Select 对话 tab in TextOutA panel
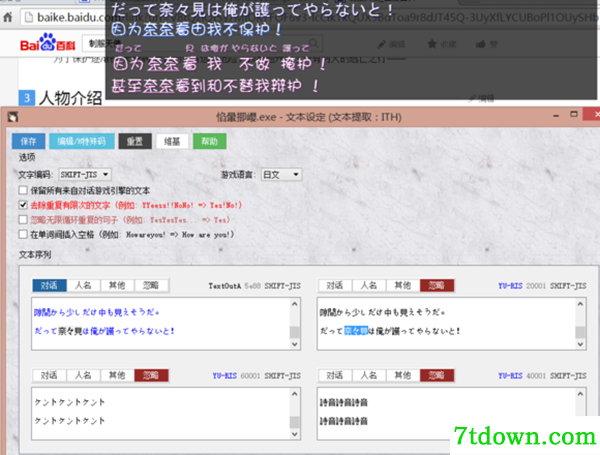The width and height of the screenshot is (600, 455). click(x=49, y=285)
